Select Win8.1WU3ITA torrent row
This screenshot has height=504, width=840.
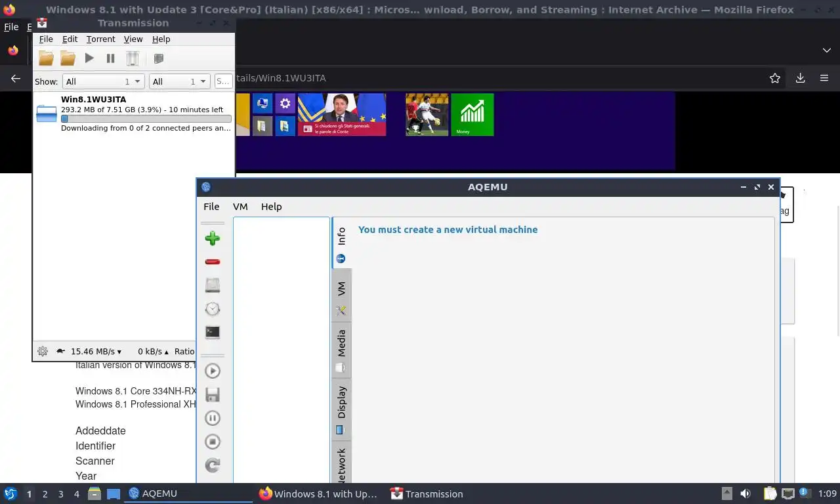(134, 114)
